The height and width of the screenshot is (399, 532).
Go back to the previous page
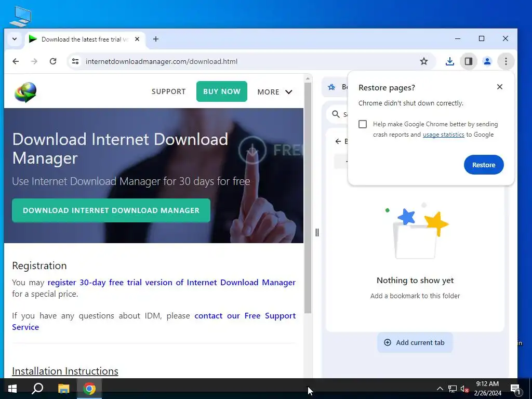coord(16,61)
